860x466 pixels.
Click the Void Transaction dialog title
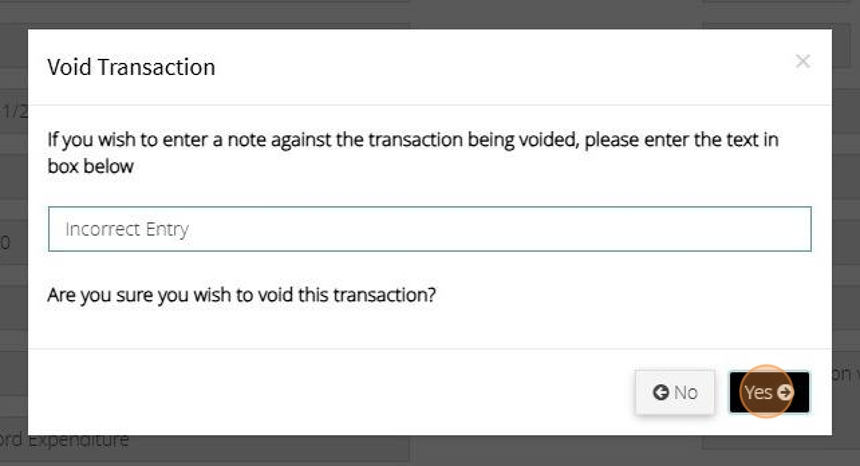[131, 68]
